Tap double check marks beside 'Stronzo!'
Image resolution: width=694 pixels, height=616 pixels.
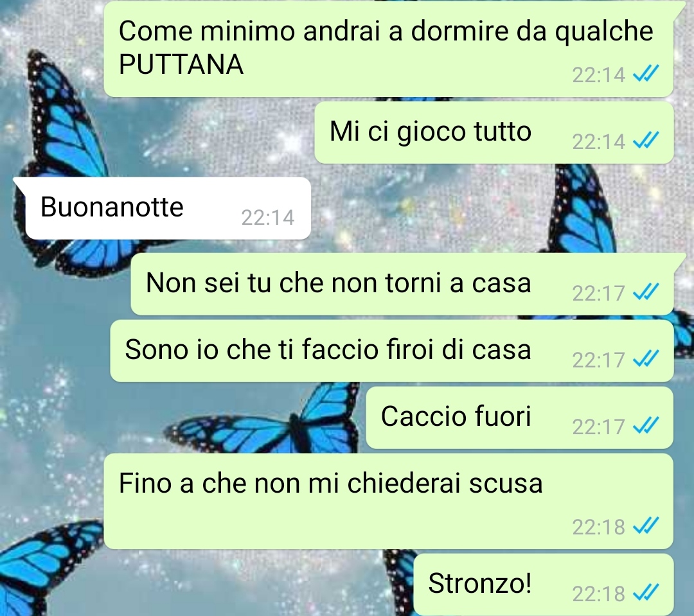coord(646,592)
